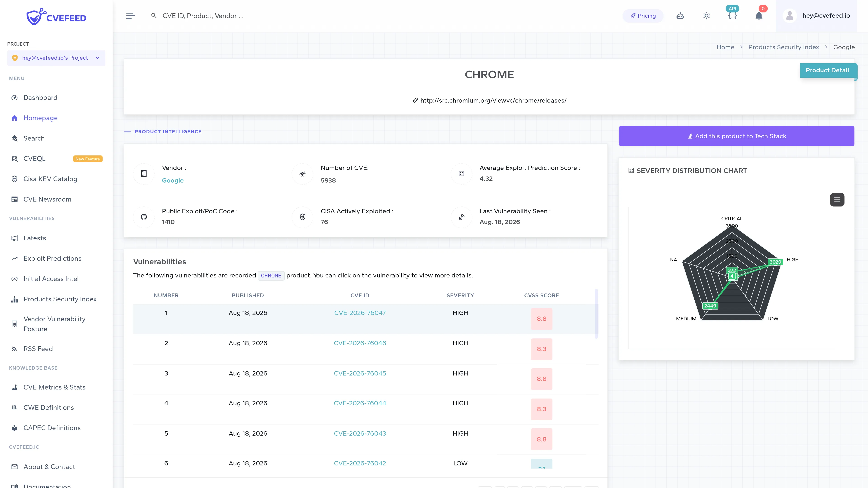Click the 2449 MEDIUM data point on radar chart
This screenshot has width=868, height=488.
click(710, 306)
